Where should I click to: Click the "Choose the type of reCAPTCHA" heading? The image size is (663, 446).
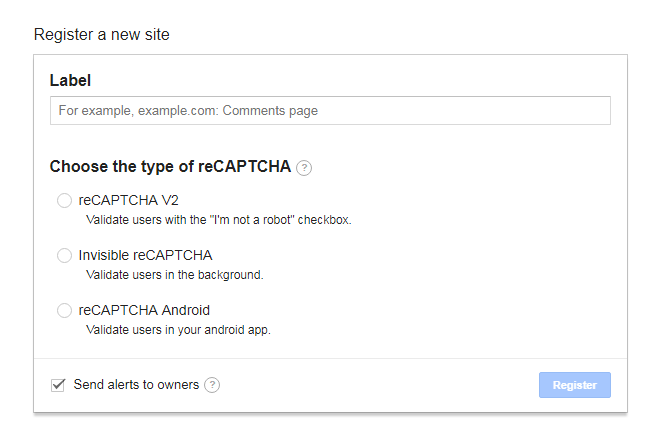click(x=170, y=167)
